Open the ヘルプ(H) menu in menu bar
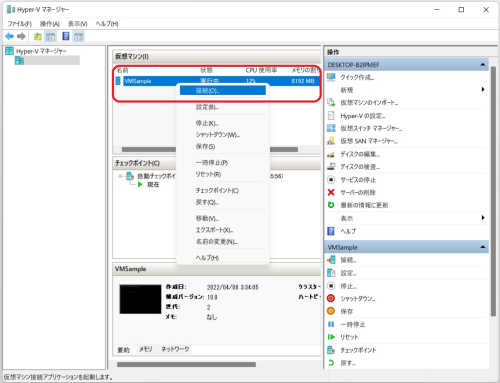 pyautogui.click(x=107, y=24)
